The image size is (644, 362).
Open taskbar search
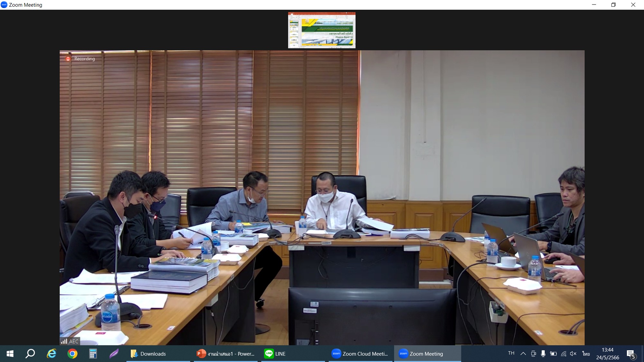30,354
